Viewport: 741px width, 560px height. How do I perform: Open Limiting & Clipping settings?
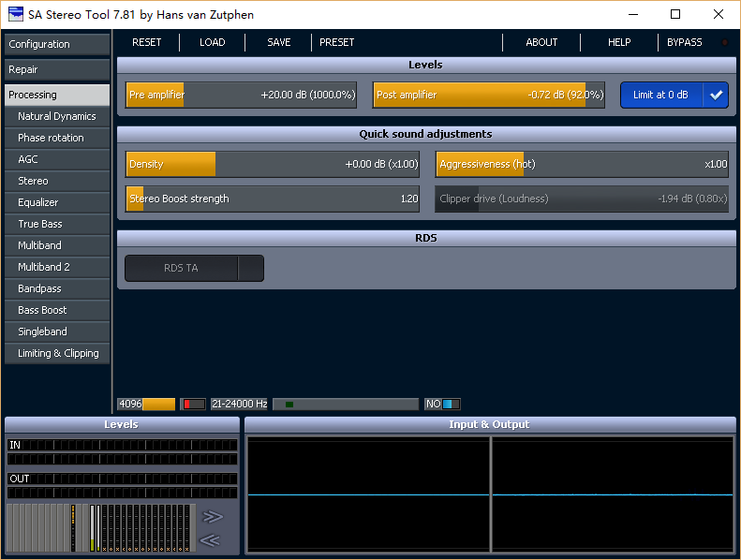coord(57,353)
